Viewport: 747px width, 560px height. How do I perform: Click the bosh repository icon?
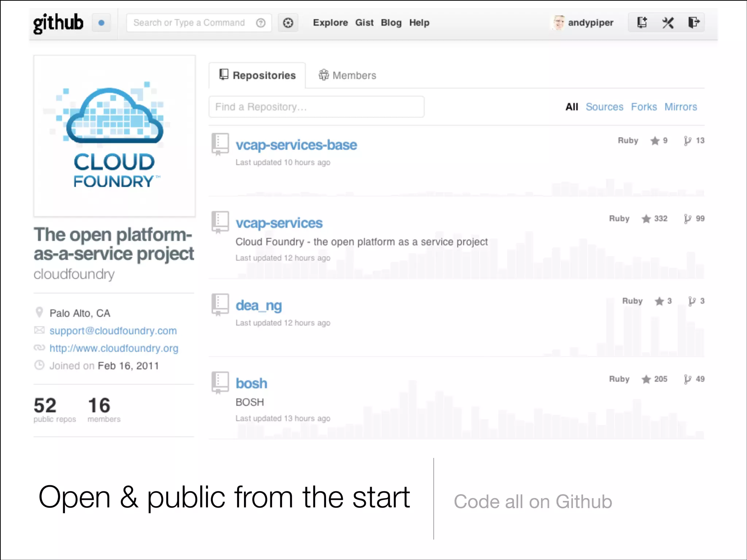(x=220, y=383)
